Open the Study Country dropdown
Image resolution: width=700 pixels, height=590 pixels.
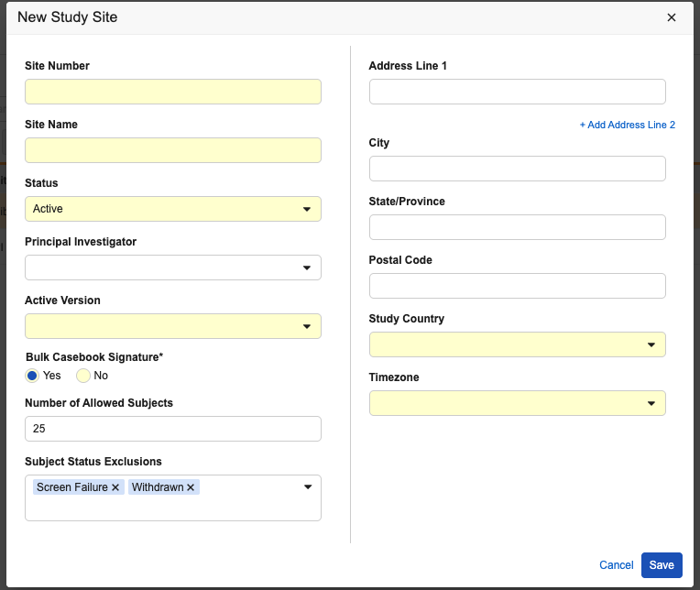click(518, 344)
